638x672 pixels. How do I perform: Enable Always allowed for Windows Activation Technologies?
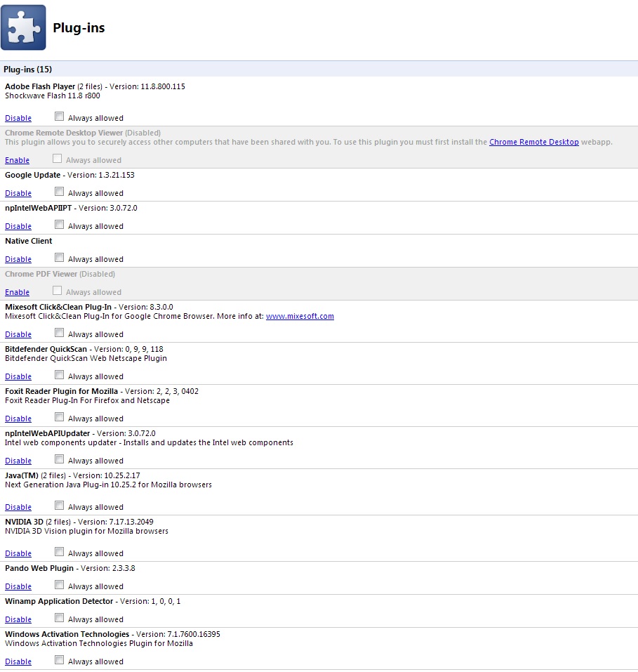coord(59,659)
